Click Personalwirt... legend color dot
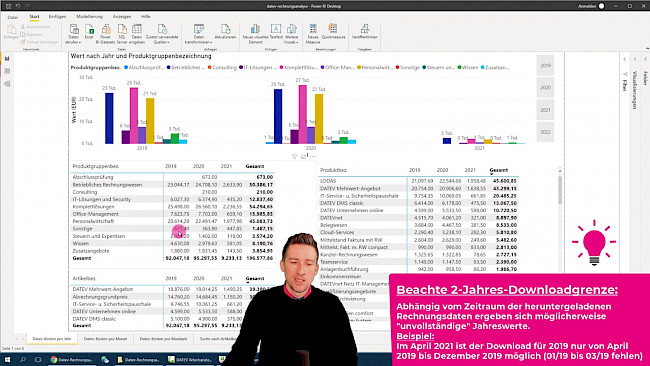This screenshot has height=366, width=650. tap(359, 67)
